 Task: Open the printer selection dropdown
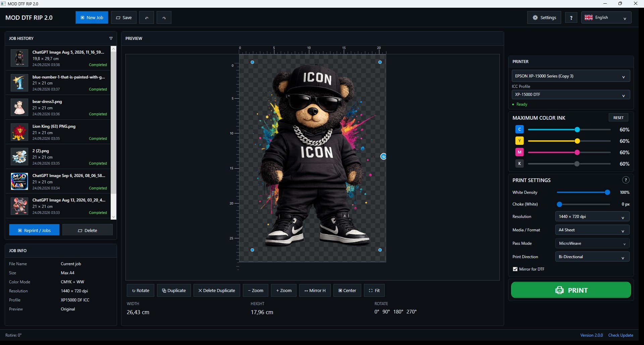(571, 76)
